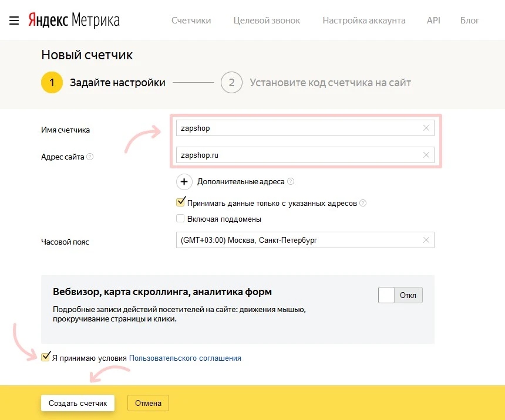The image size is (505, 420).
Task: Click the plus icon to add addresses
Action: pos(184,182)
